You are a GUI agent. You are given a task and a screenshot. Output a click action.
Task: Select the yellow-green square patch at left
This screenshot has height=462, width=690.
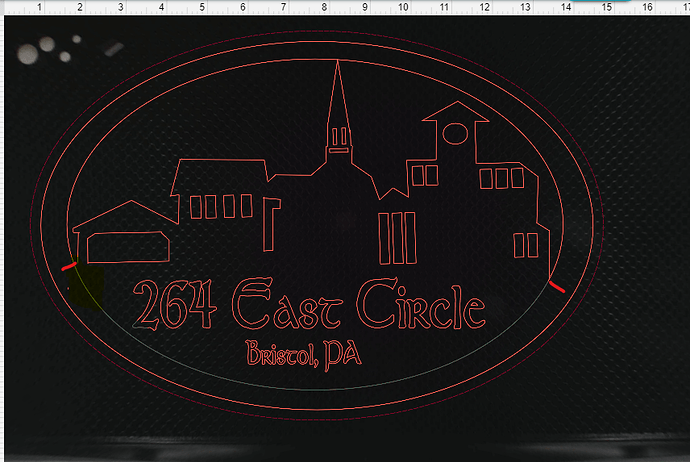89,284
